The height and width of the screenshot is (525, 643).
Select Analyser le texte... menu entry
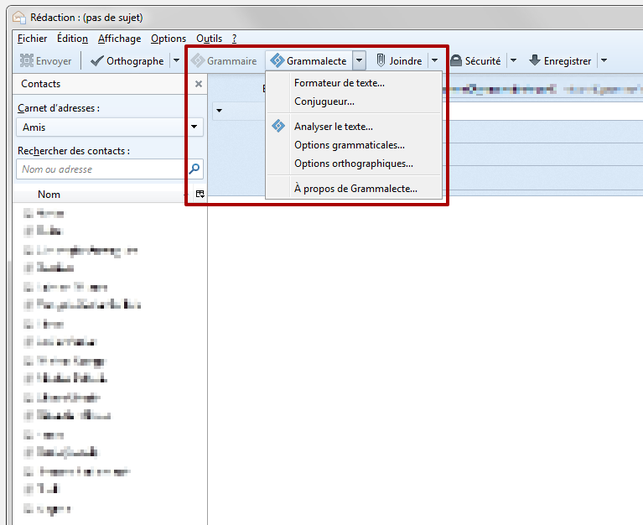point(354,126)
